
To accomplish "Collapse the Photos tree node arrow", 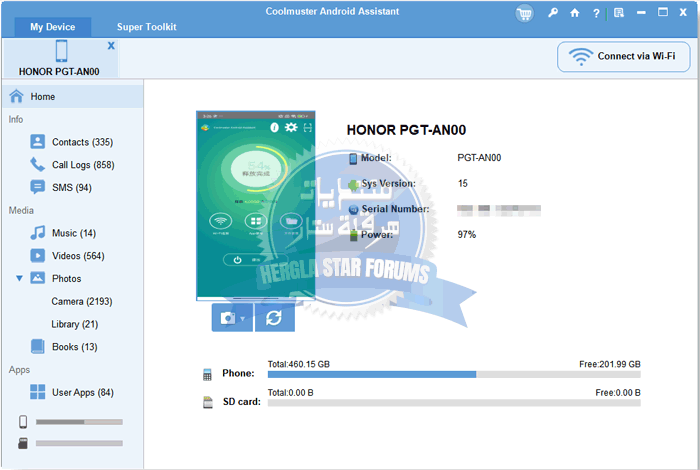I will [x=18, y=278].
